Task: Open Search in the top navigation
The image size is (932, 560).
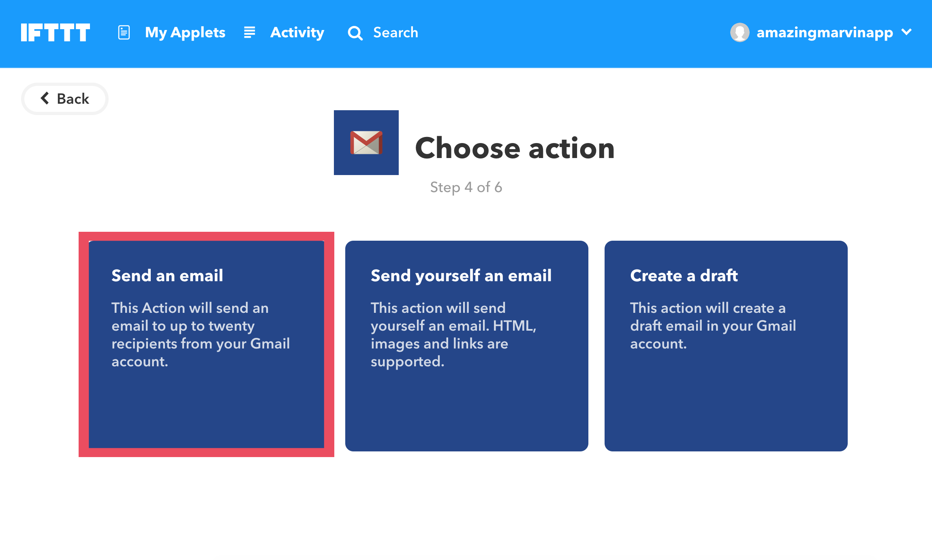Action: tap(395, 32)
